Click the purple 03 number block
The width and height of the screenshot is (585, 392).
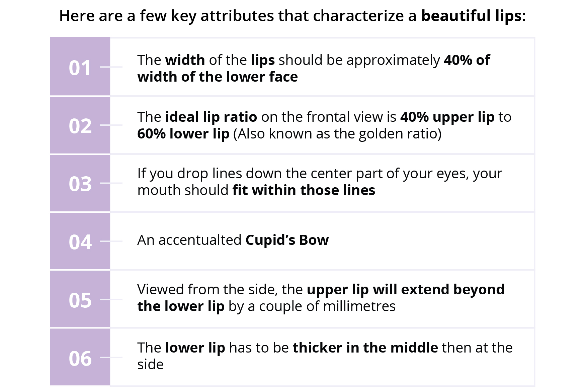pyautogui.click(x=80, y=183)
